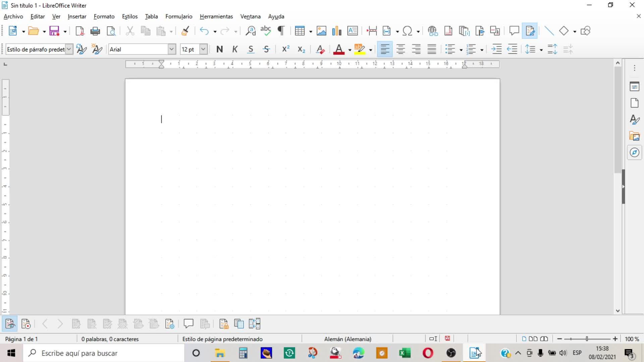Viewport: 644px width, 362px height.
Task: Expand the font name dropdown showing Arial
Action: click(171, 49)
